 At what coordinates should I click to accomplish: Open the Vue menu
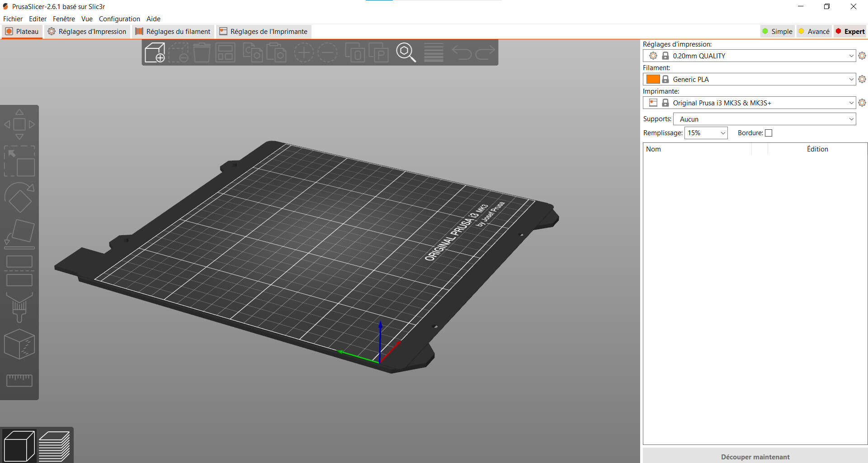pyautogui.click(x=87, y=19)
